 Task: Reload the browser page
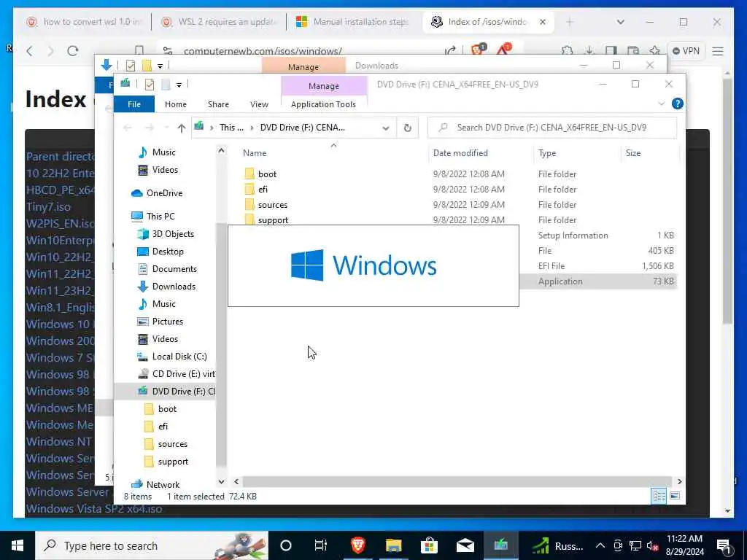pyautogui.click(x=72, y=51)
